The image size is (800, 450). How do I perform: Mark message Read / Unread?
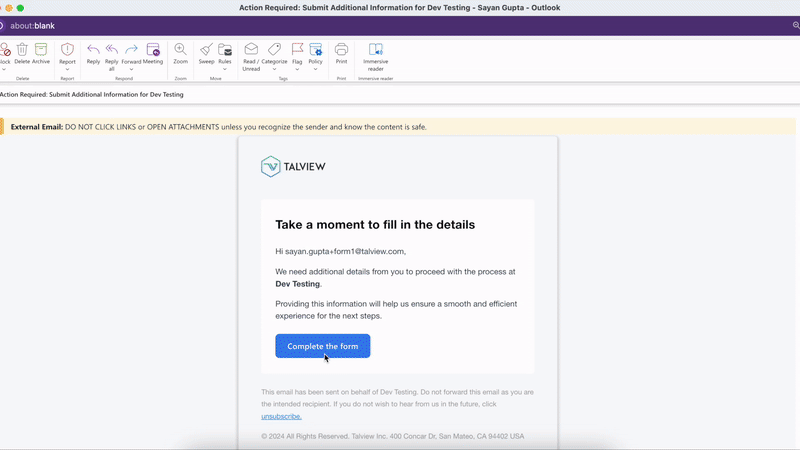point(251,57)
